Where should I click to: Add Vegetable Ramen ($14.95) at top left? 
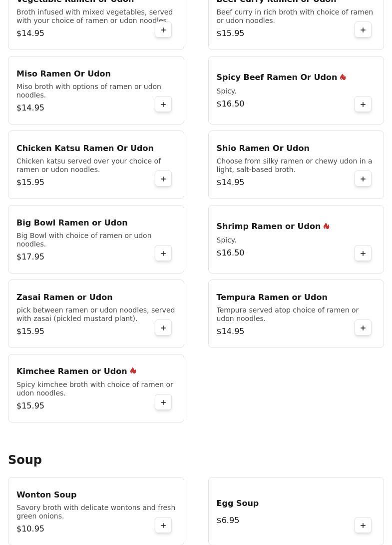click(x=163, y=30)
